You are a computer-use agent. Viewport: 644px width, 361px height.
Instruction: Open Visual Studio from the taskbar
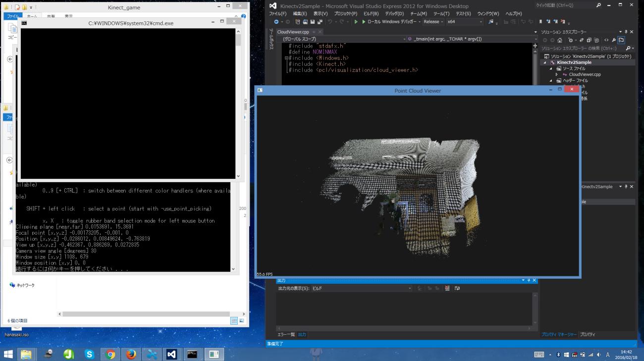[171, 354]
